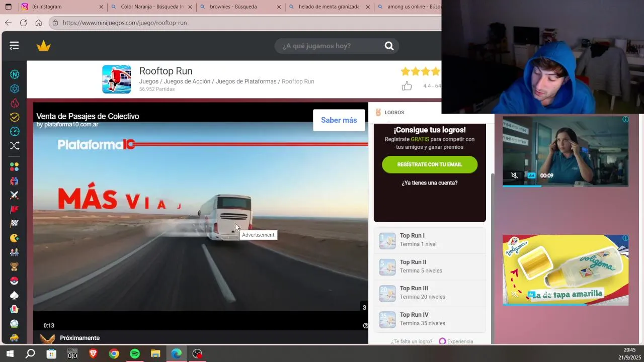This screenshot has width=644, height=362.
Task: Open the flame (popular games) sidebar icon
Action: click(x=15, y=103)
